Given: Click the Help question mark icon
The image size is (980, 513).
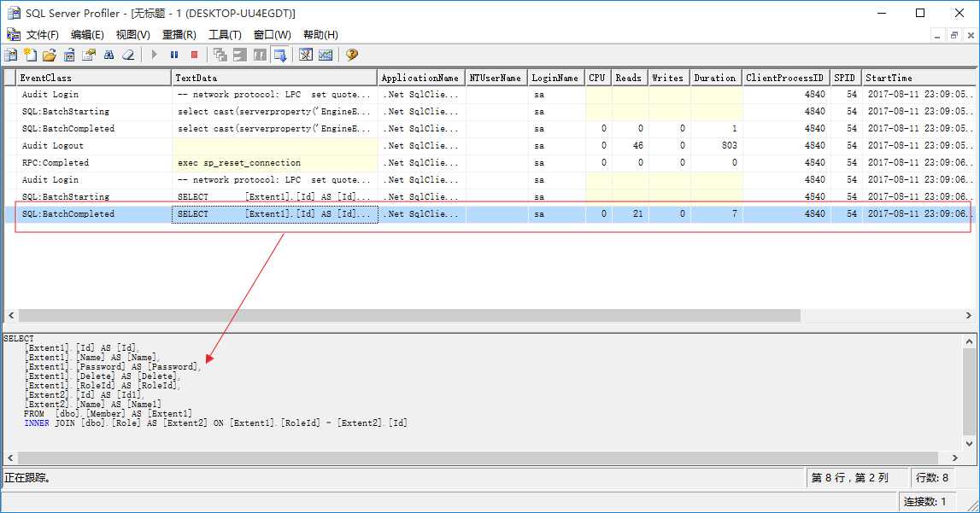Looking at the screenshot, I should click(x=352, y=55).
